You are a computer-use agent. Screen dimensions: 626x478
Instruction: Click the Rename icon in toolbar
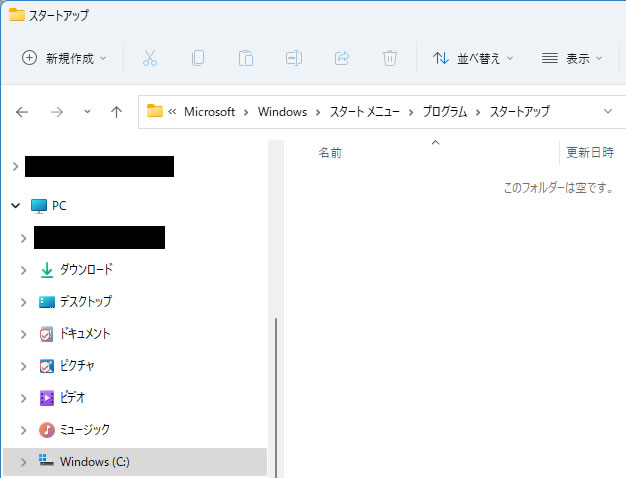(x=294, y=58)
